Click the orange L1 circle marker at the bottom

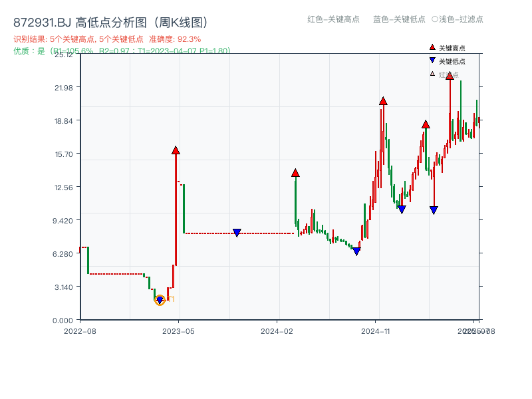coord(160,300)
